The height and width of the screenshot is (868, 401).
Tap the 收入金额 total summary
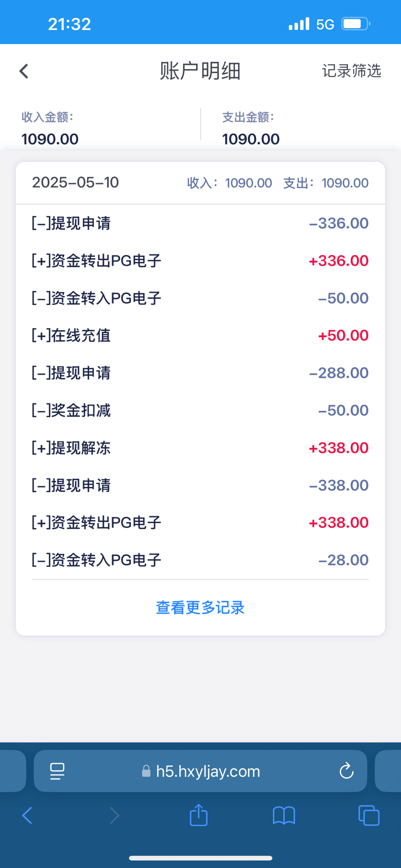point(50,129)
